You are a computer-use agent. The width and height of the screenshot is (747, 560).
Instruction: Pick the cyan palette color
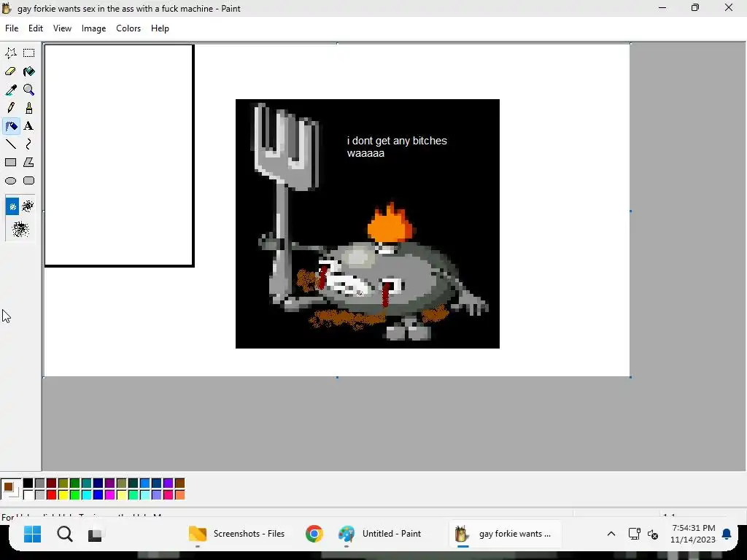click(x=87, y=495)
